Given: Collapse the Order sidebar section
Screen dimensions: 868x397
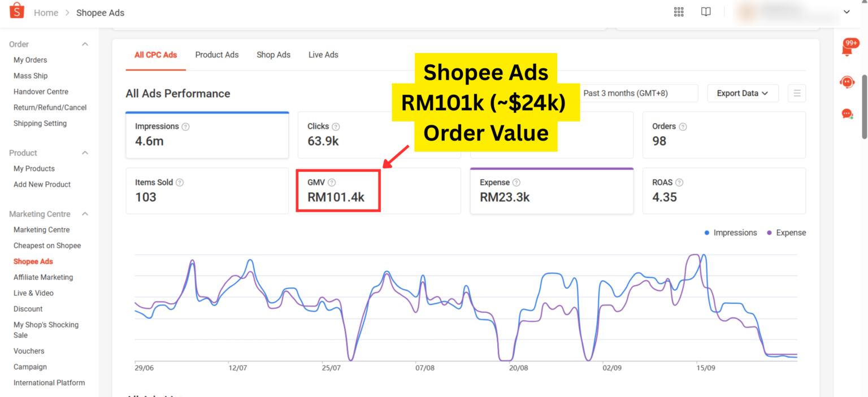Looking at the screenshot, I should tap(85, 44).
